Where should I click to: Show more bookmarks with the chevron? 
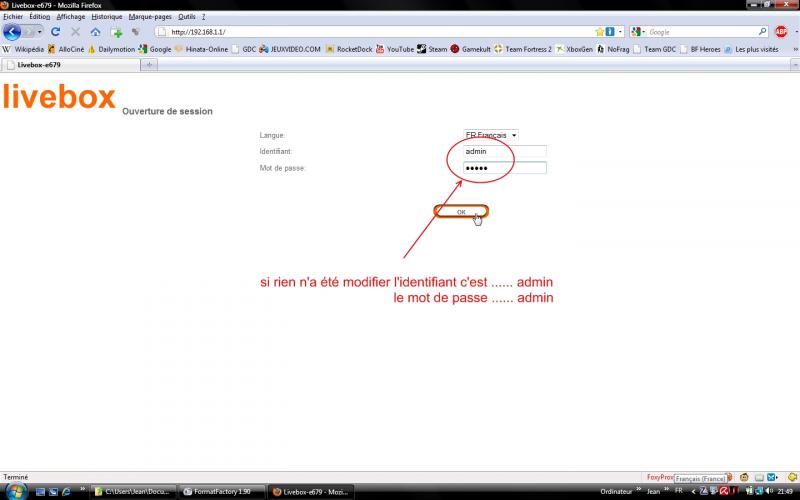[x=795, y=49]
